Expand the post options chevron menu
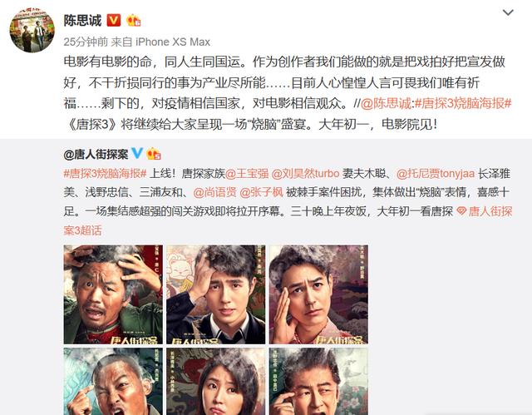The width and height of the screenshot is (532, 415). point(508,12)
